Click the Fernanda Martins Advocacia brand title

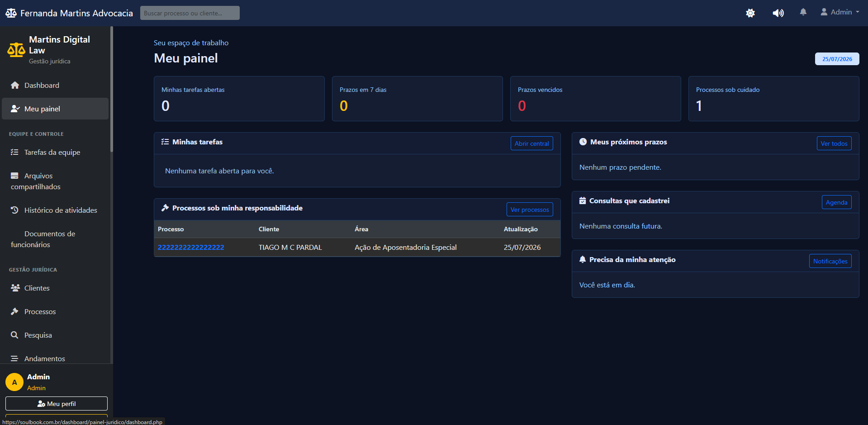tap(76, 13)
